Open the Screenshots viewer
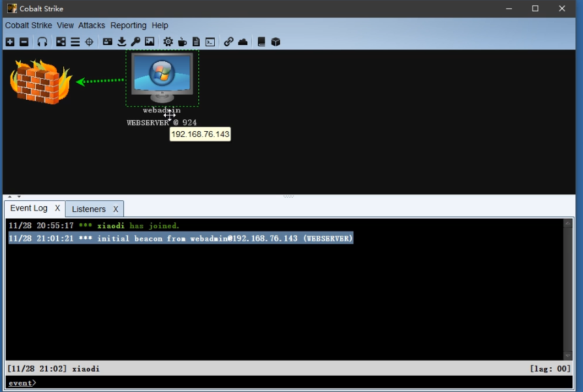This screenshot has height=392, width=583. (x=150, y=42)
